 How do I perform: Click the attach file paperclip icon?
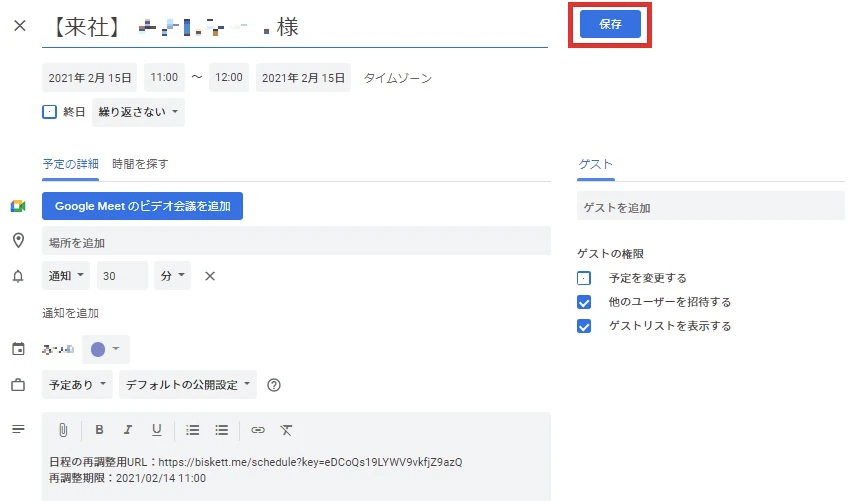click(x=63, y=430)
